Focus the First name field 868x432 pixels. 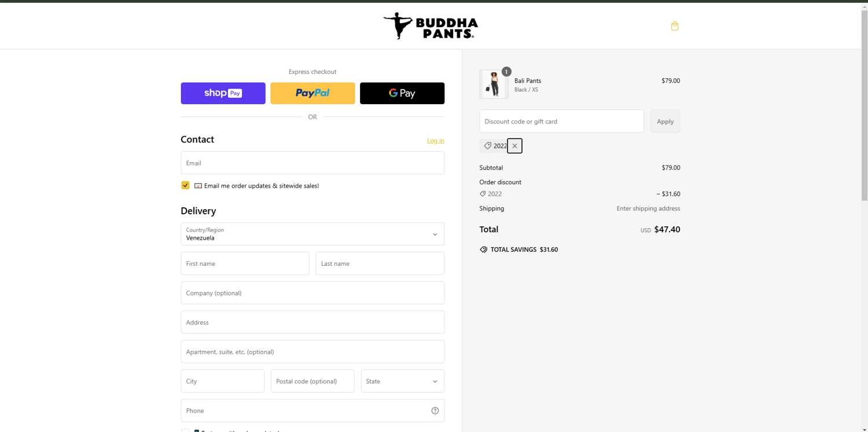[x=245, y=263]
